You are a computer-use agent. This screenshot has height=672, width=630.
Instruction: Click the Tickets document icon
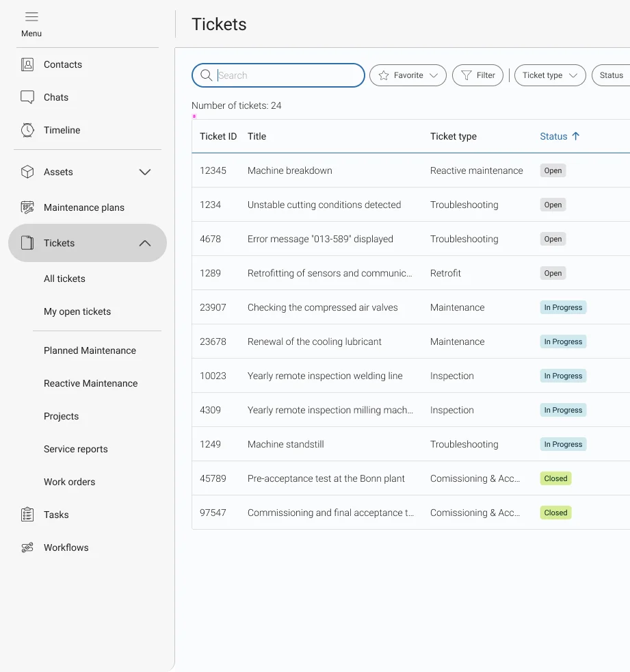[27, 243]
